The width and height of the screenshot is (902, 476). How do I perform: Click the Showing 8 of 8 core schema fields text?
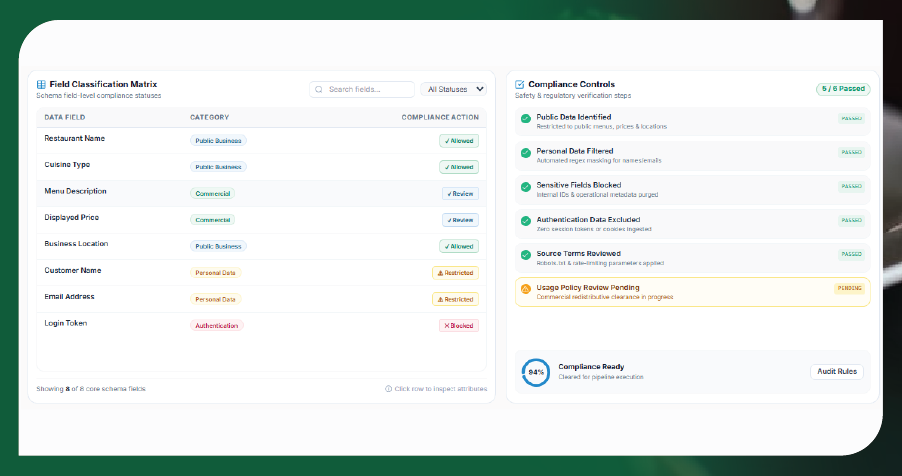pyautogui.click(x=91, y=389)
